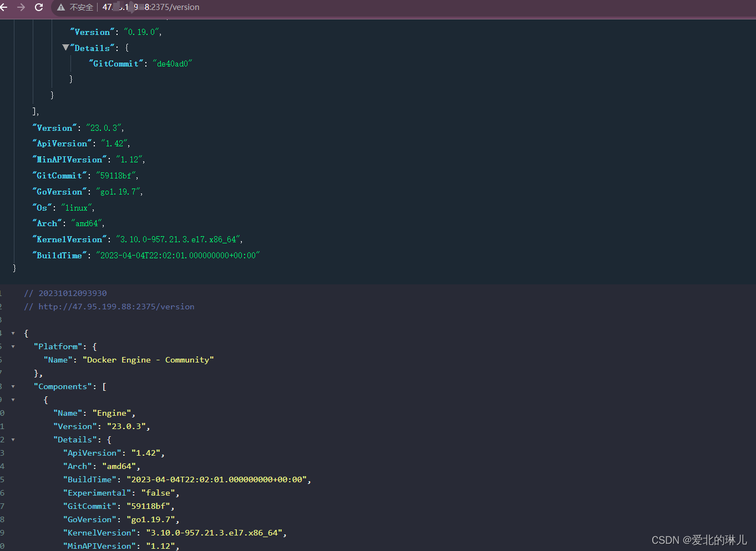
Task: Click the "不安全" security label
Action: pyautogui.click(x=82, y=7)
